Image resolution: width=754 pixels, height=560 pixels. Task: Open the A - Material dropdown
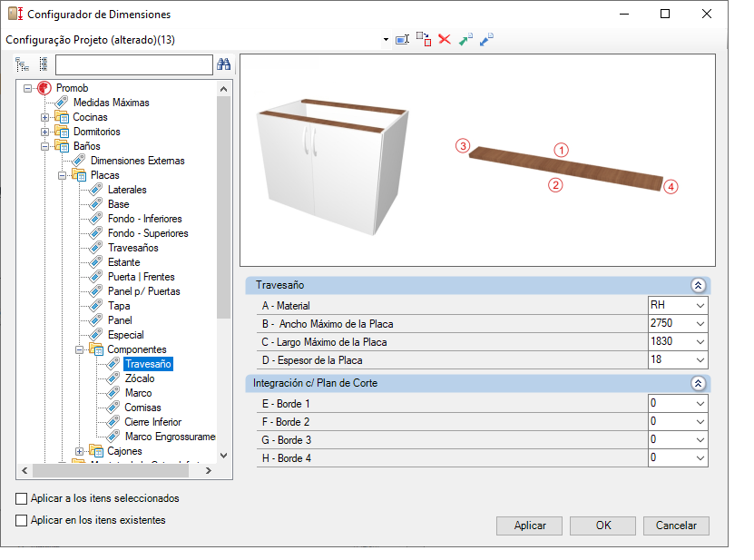(700, 306)
